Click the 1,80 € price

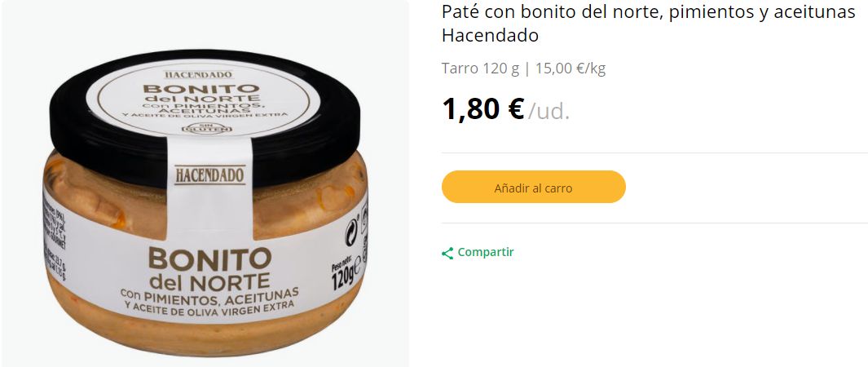click(482, 109)
